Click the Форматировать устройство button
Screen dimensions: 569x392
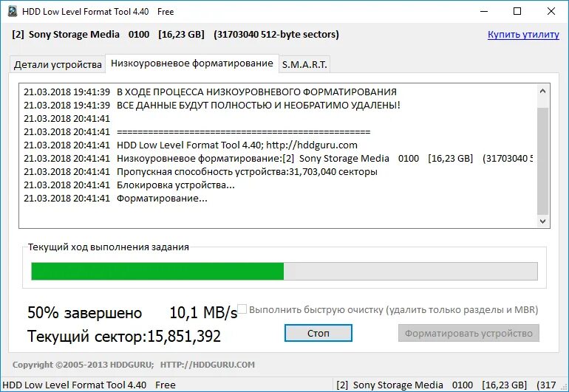pyautogui.click(x=469, y=333)
